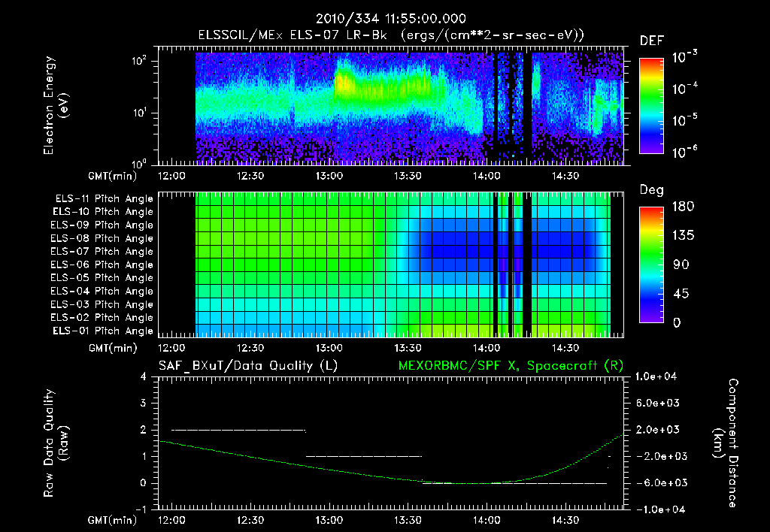
Task: Click the Deg legend label
Action: (651, 190)
